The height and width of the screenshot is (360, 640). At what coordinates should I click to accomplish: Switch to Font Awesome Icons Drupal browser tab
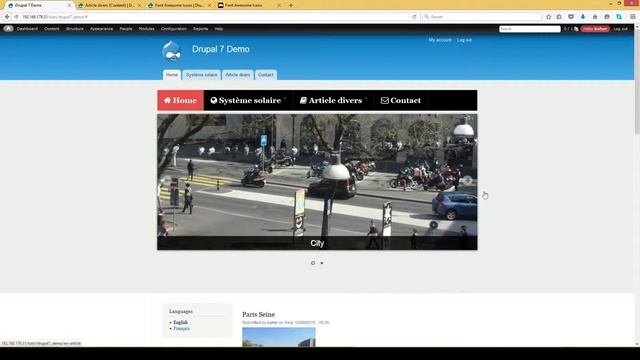click(x=179, y=5)
